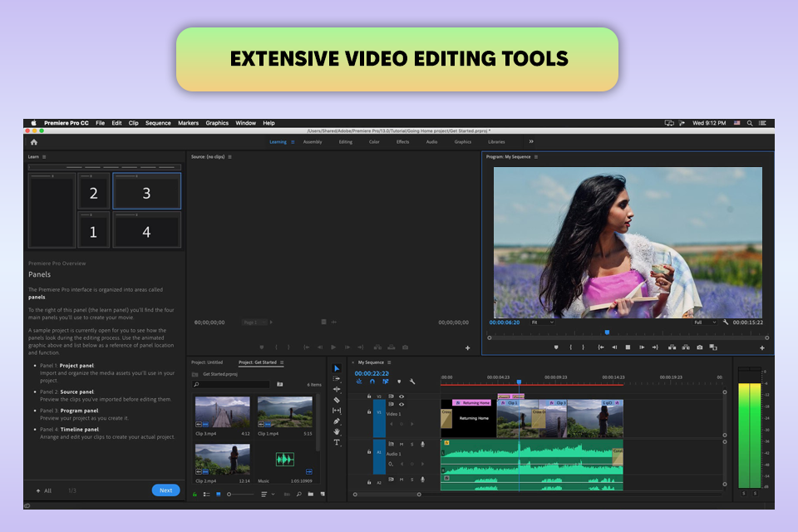Open the My Sequence timeline panel menu

(389, 362)
